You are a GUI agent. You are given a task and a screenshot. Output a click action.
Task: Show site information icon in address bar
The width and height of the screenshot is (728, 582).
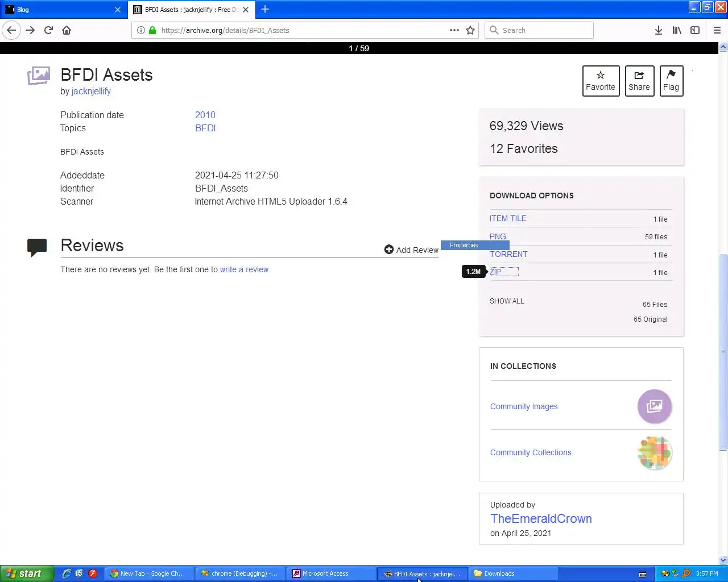tap(140, 30)
